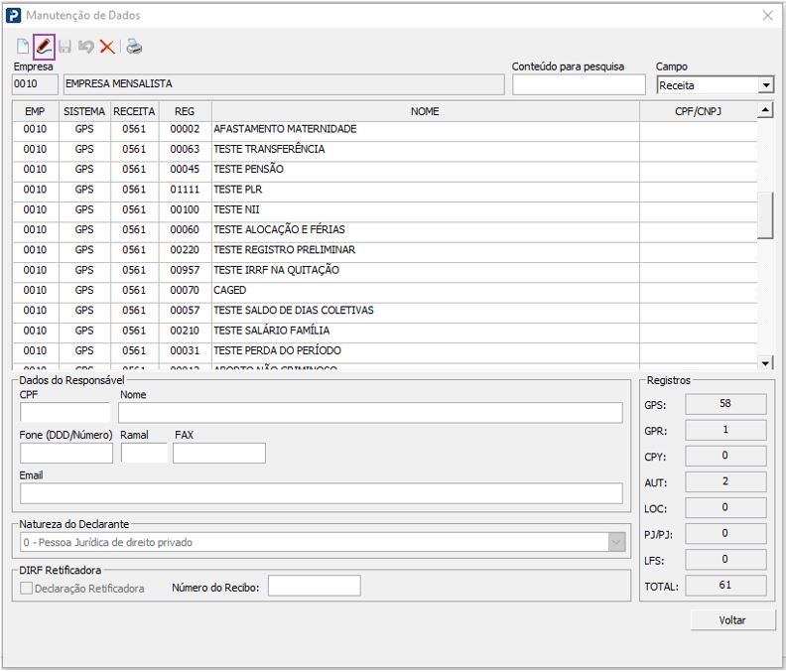Click the Número do Recibo field
The image size is (786, 672).
point(314,587)
